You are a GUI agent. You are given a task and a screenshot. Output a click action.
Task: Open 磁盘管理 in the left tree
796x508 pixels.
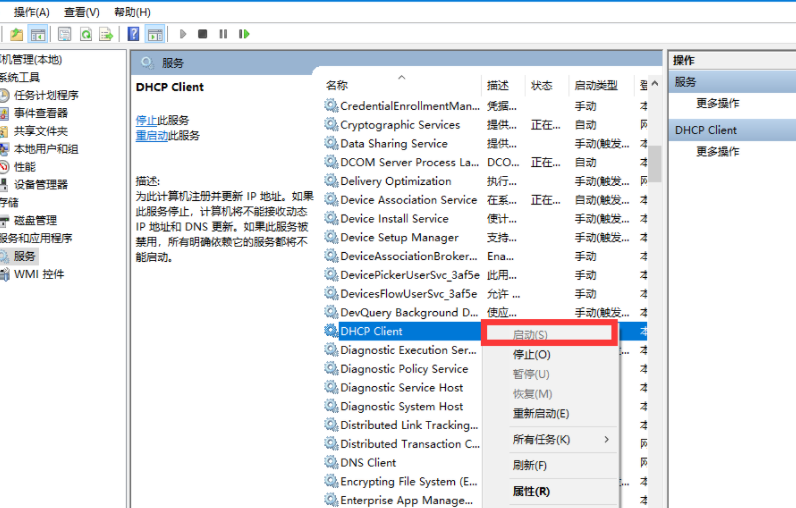pyautogui.click(x=35, y=220)
